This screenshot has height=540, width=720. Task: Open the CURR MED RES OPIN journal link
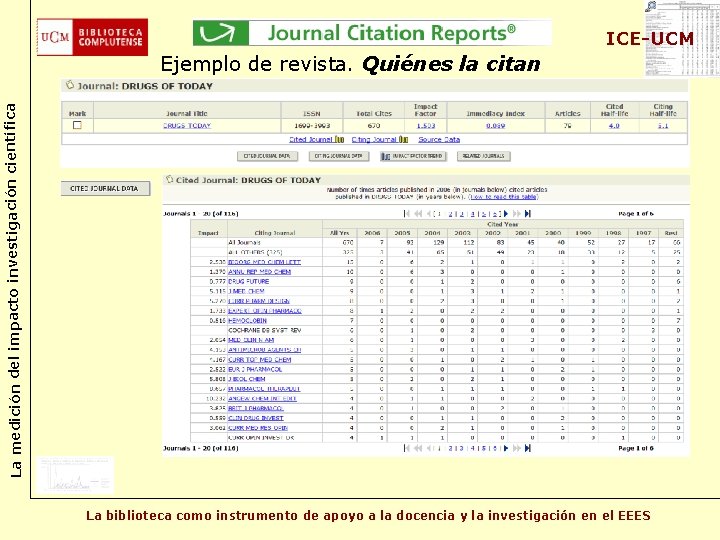tap(258, 428)
